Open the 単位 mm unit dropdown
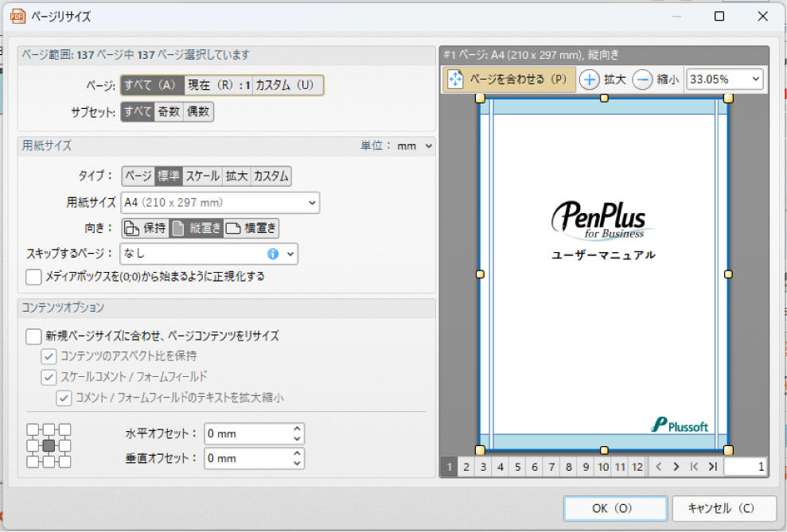 tap(415, 146)
